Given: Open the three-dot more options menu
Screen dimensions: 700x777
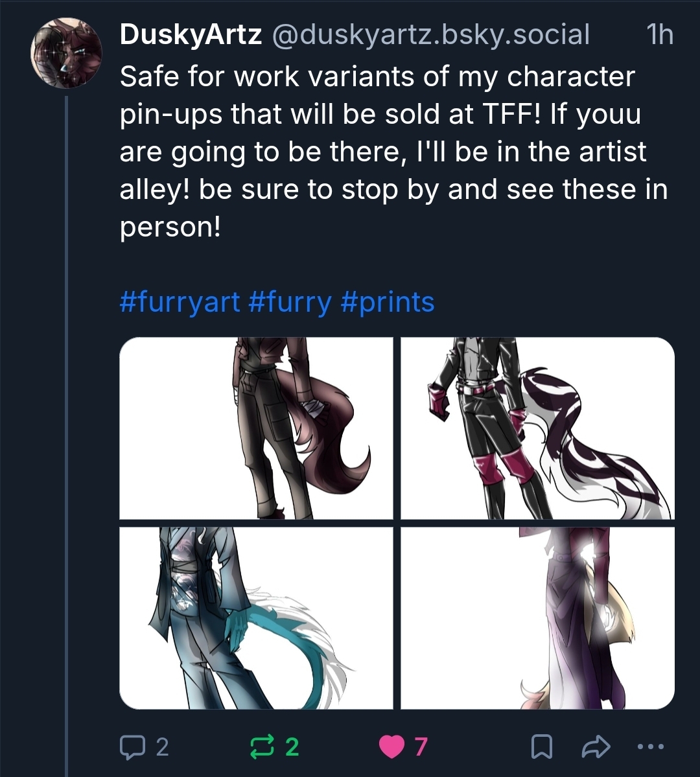Looking at the screenshot, I should click(x=651, y=747).
